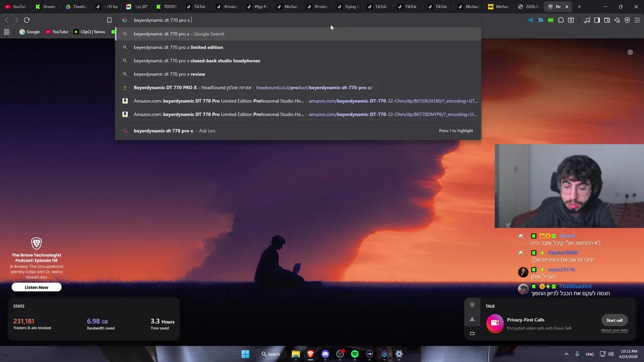This screenshot has height=362, width=644.
Task: Open Discord from taskbar
Action: [x=325, y=354]
